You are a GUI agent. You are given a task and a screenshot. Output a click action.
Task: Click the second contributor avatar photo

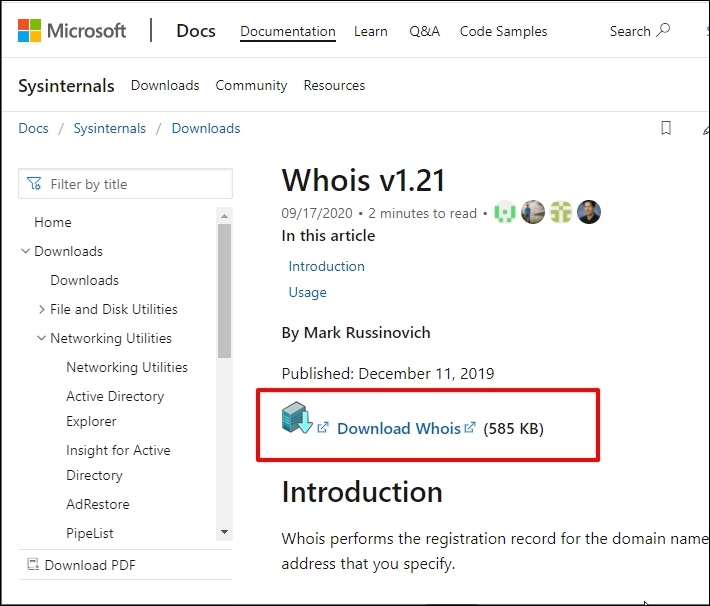(532, 212)
